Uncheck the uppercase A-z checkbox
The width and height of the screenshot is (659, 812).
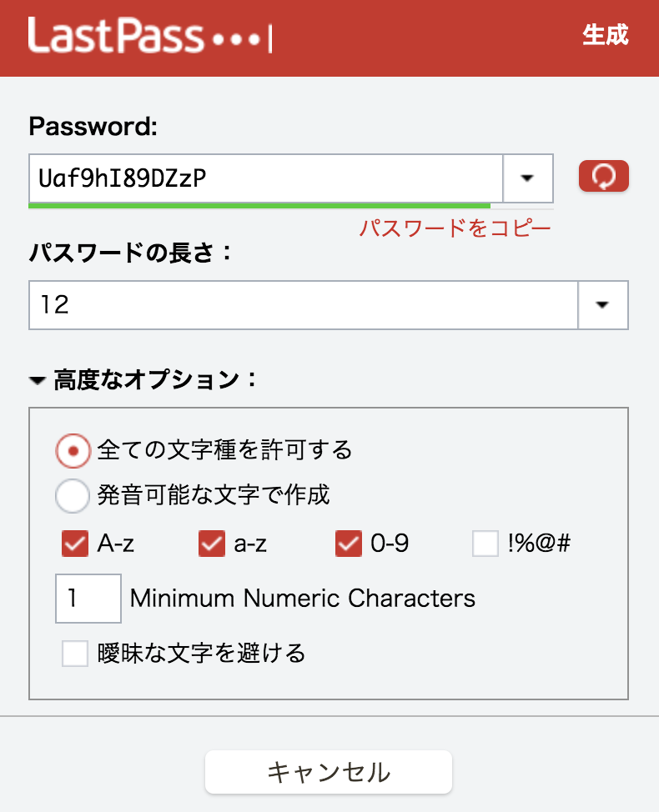tap(75, 544)
